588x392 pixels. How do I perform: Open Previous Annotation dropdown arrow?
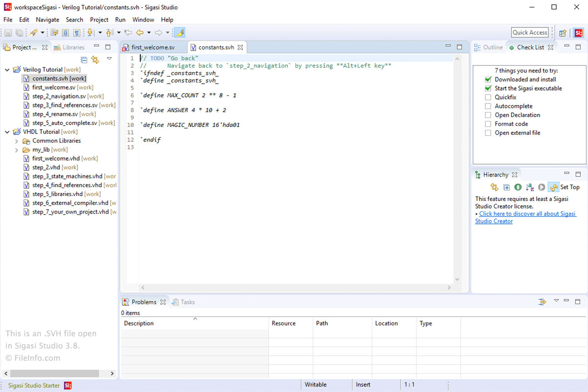(118, 33)
